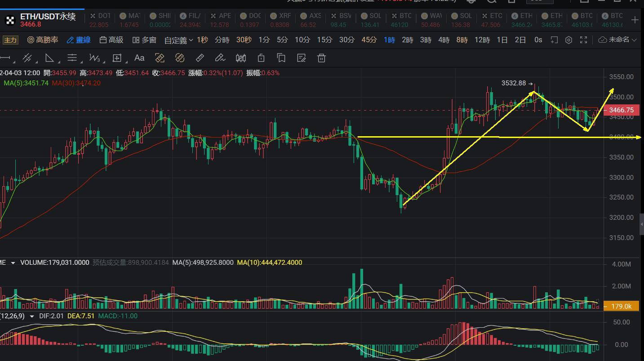Image resolution: width=644 pixels, height=361 pixels.
Task: Click the bookmark copy icon in drawing toolbar
Action: 281,58
